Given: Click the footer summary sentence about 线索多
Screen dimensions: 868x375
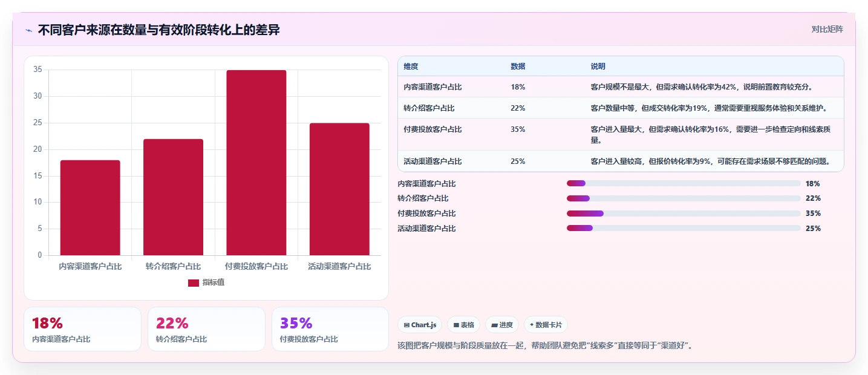Looking at the screenshot, I should coord(545,346).
